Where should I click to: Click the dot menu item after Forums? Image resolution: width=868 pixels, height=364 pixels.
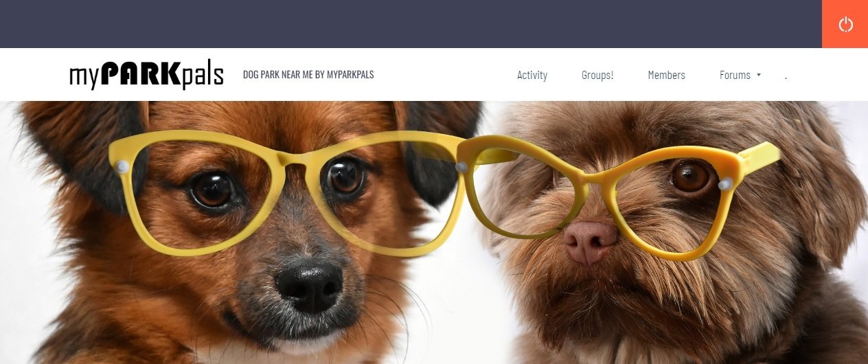tap(786, 76)
